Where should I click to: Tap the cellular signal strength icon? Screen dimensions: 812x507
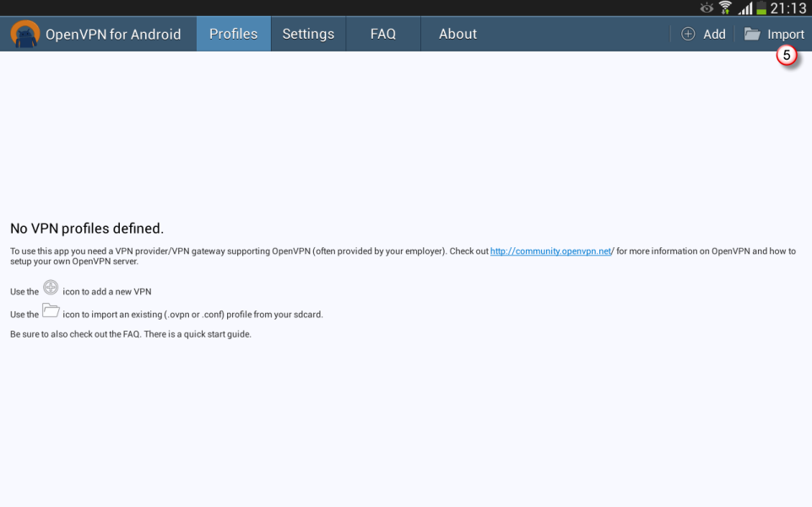coord(745,8)
